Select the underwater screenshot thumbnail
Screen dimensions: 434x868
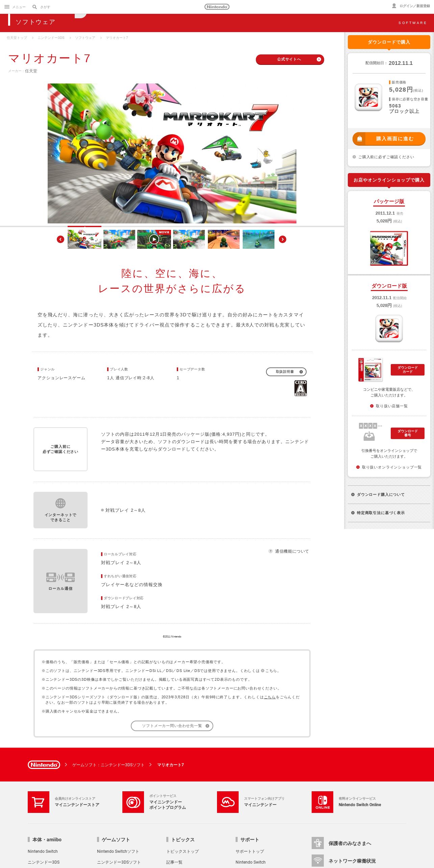click(x=259, y=239)
